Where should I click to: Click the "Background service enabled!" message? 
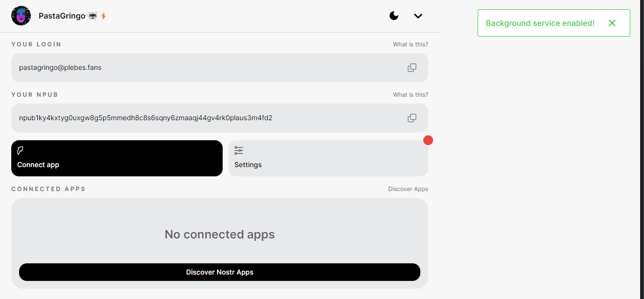pyautogui.click(x=540, y=23)
